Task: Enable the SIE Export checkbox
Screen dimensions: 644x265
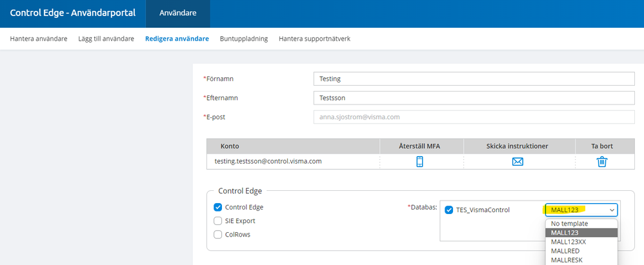Action: click(x=218, y=221)
